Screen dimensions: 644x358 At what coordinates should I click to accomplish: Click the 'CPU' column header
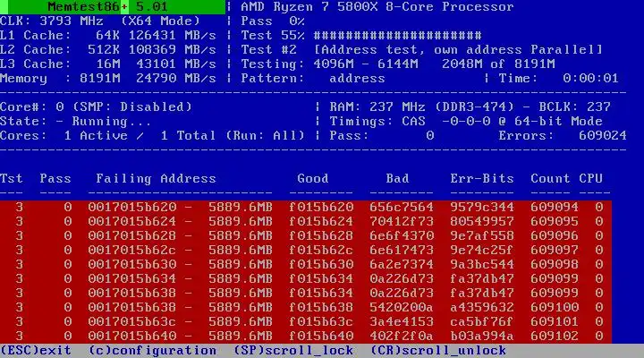point(590,178)
